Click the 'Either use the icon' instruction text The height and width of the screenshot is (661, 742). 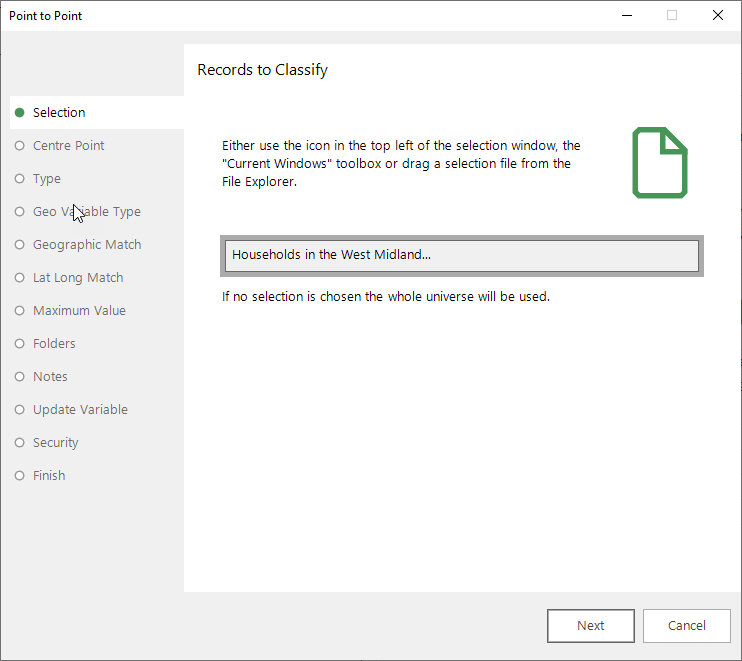[x=401, y=164]
